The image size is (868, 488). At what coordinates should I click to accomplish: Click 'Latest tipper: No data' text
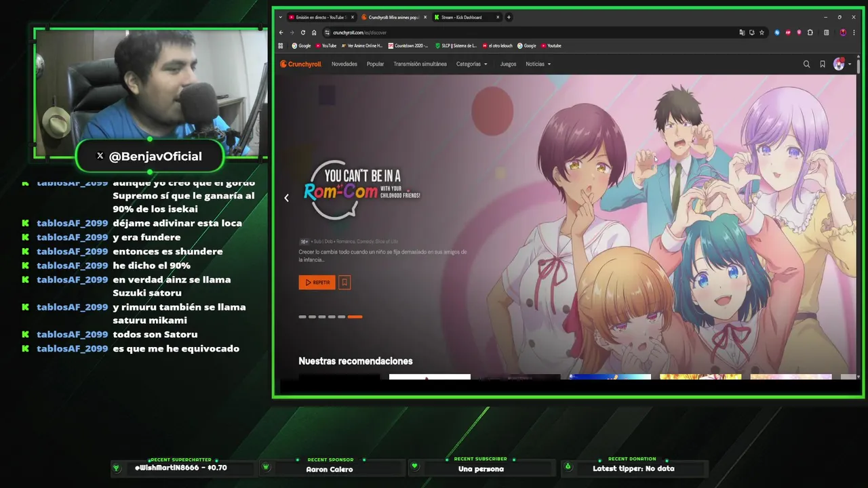pos(633,468)
